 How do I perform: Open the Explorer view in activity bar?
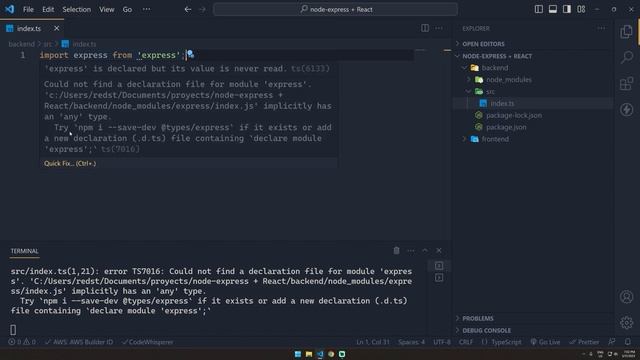pos(626,32)
